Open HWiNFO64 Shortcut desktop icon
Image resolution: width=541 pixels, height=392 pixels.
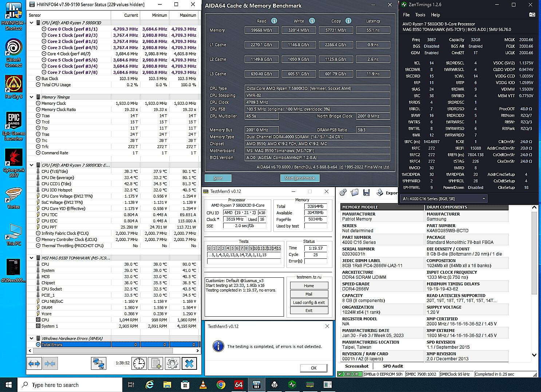(x=13, y=16)
